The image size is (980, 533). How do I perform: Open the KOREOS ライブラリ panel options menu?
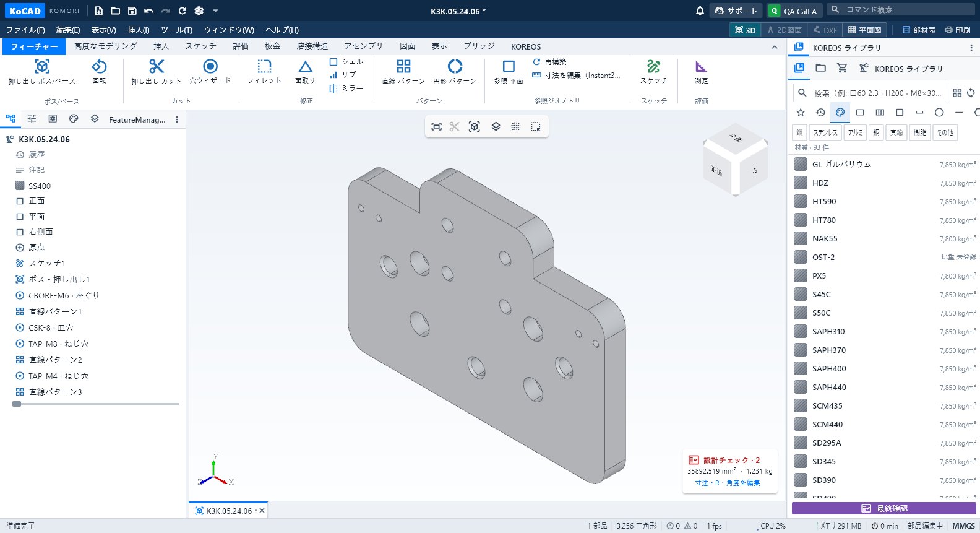click(971, 48)
